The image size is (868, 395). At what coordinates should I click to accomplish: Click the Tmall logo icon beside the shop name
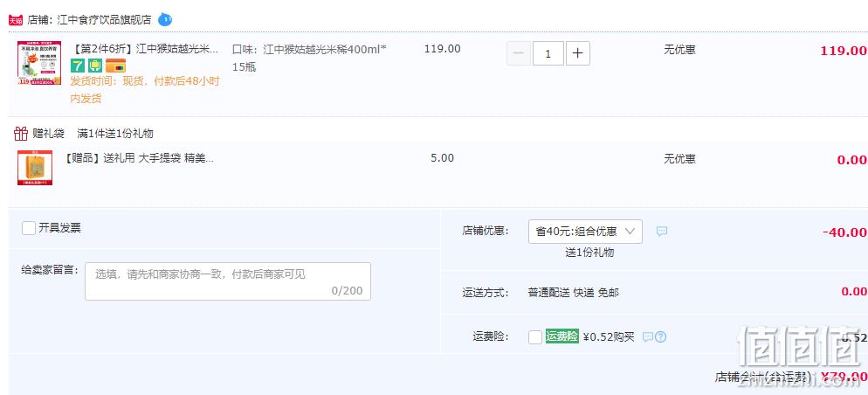click(16, 20)
